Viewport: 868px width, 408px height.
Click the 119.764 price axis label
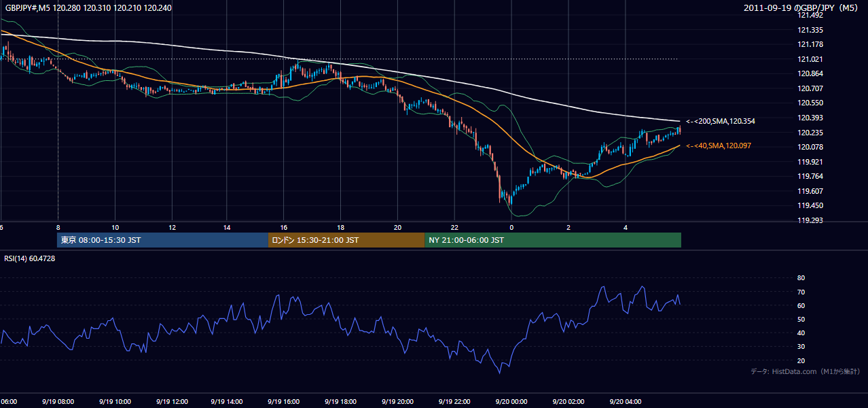click(x=810, y=176)
